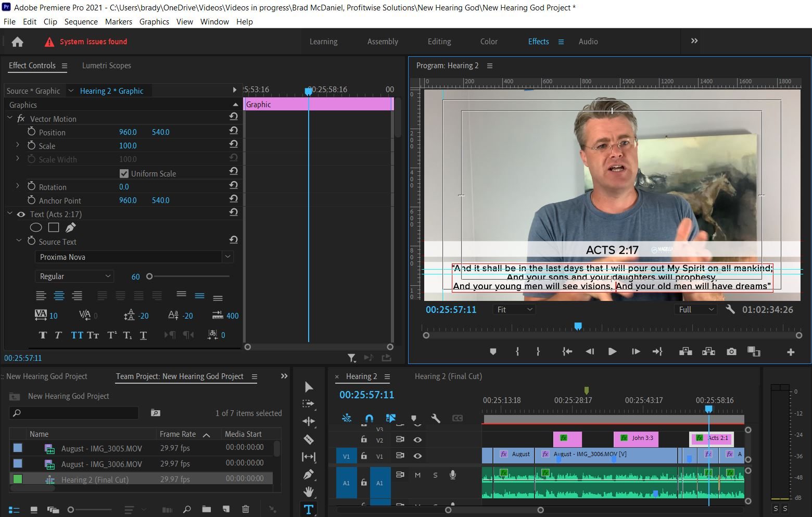The height and width of the screenshot is (517, 812).
Task: Open Program Monitor wrench settings
Action: point(730,309)
